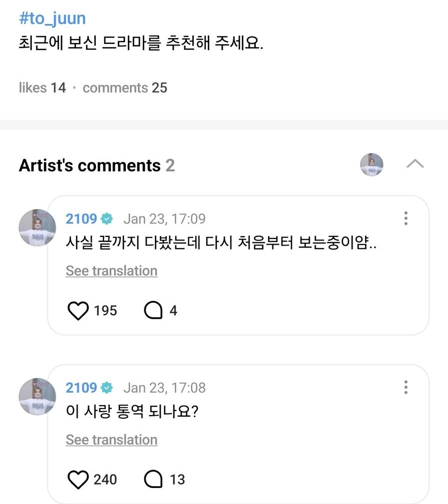The width and height of the screenshot is (448, 504).
Task: Open replies on the 17:09 comment
Action: (153, 311)
